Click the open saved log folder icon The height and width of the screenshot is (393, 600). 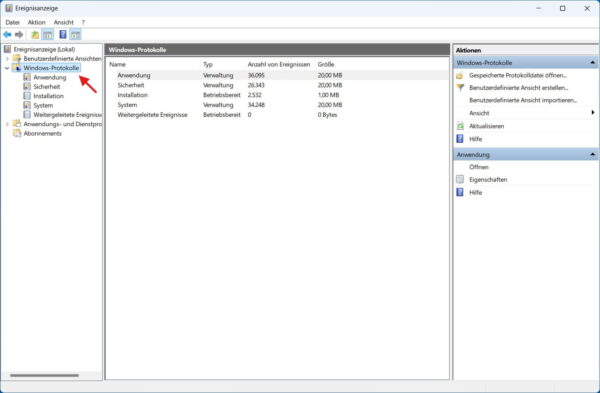click(x=460, y=75)
